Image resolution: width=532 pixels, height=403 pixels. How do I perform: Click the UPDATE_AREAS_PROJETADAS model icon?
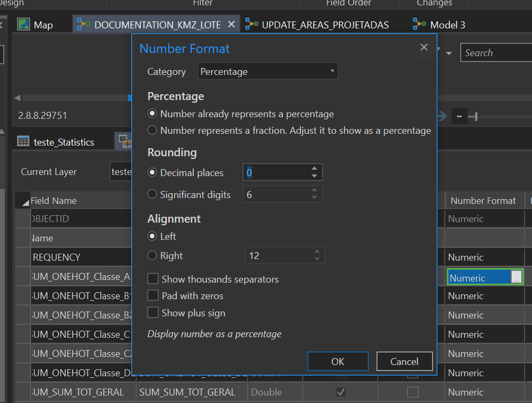coord(251,24)
